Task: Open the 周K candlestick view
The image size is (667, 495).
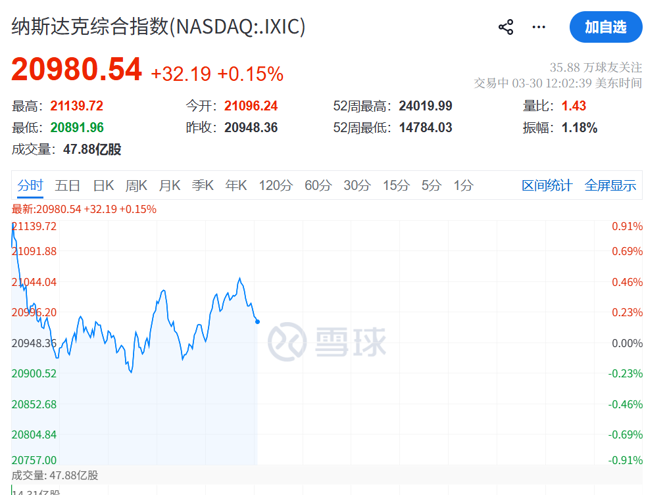Action: pyautogui.click(x=136, y=185)
